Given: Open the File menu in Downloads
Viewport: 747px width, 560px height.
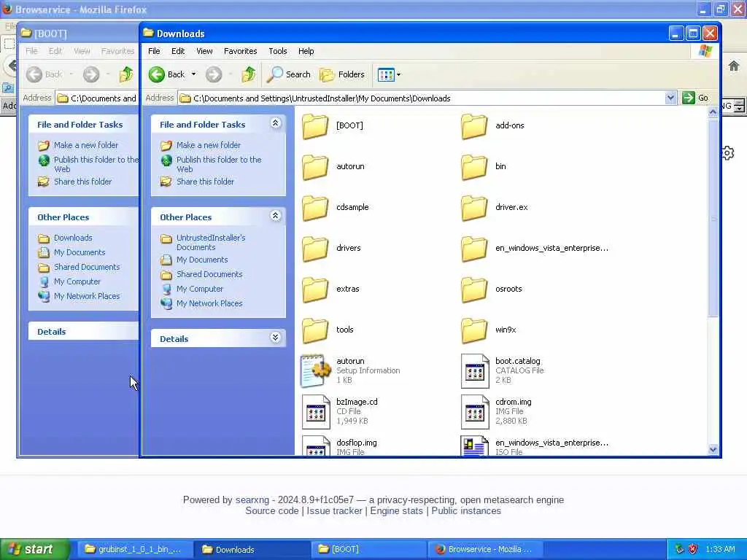Looking at the screenshot, I should 154,51.
